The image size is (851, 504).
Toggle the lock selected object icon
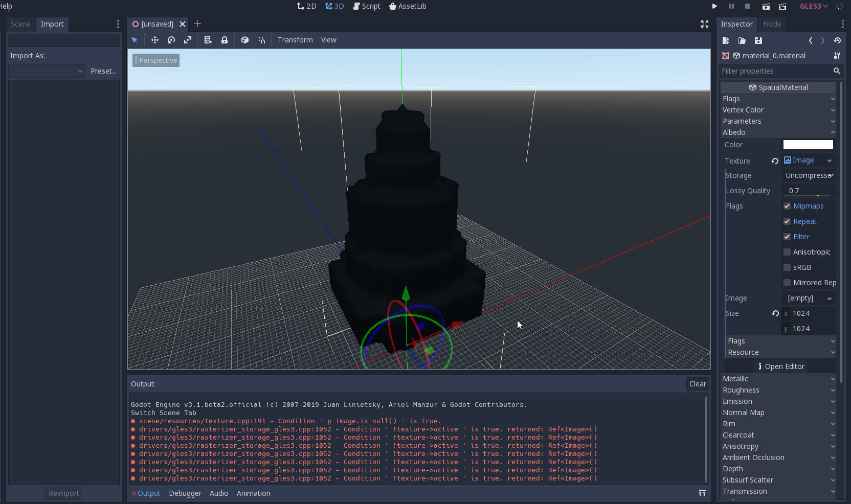[x=225, y=40]
